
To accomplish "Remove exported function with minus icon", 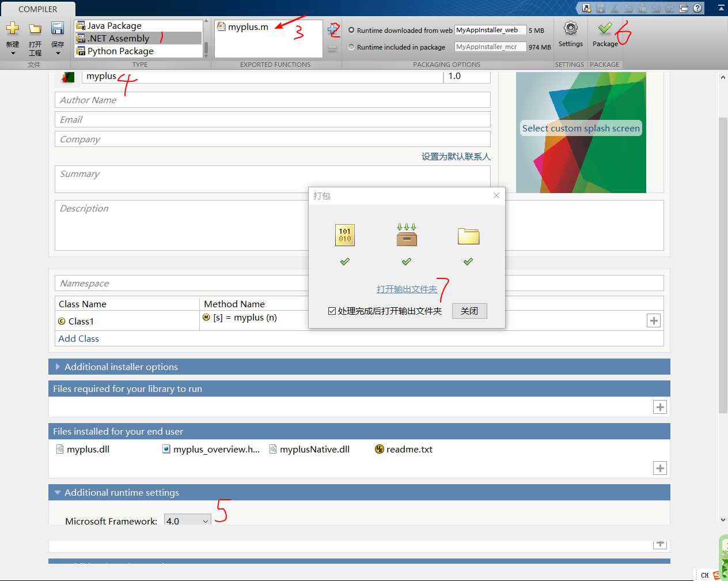I will [x=332, y=49].
